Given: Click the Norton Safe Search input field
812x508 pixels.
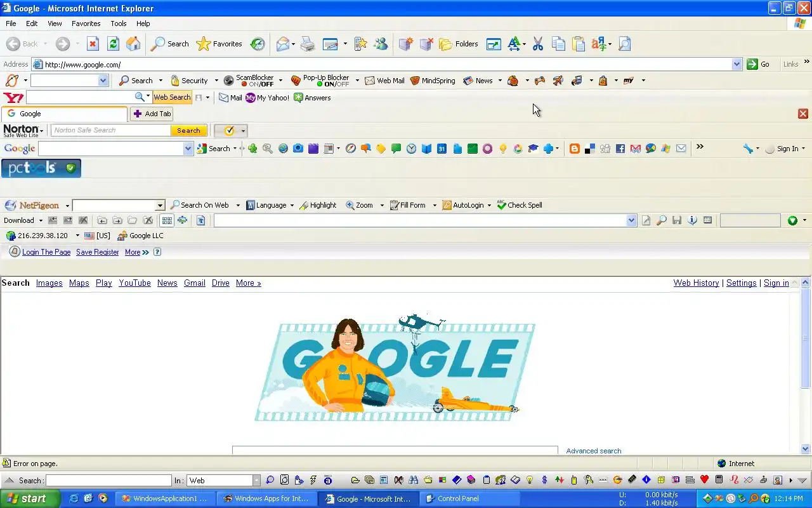Looking at the screenshot, I should (x=111, y=131).
